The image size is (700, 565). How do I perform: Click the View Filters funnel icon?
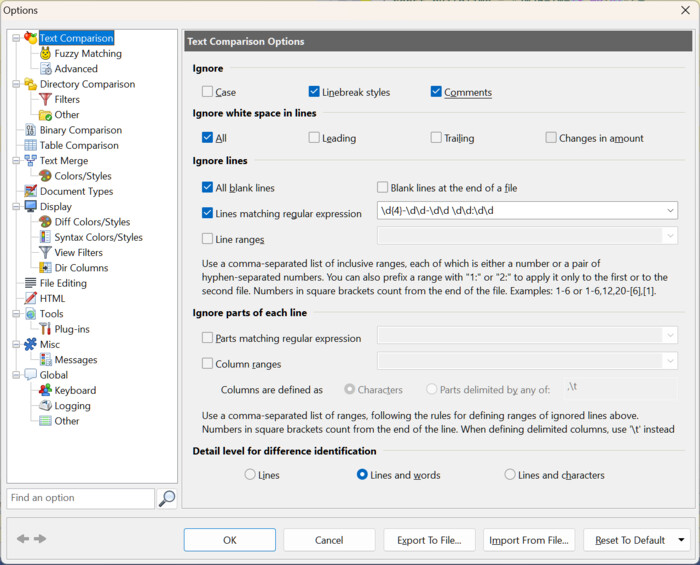click(45, 252)
